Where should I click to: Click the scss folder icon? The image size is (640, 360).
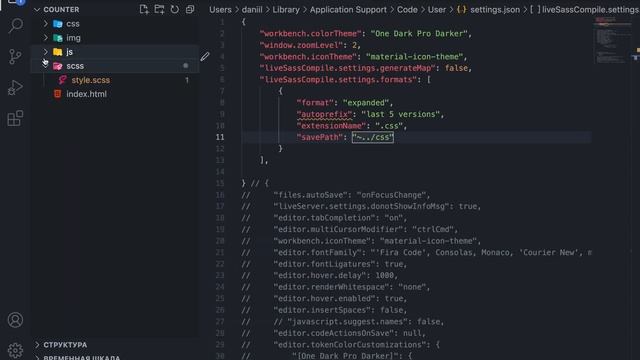point(58,66)
